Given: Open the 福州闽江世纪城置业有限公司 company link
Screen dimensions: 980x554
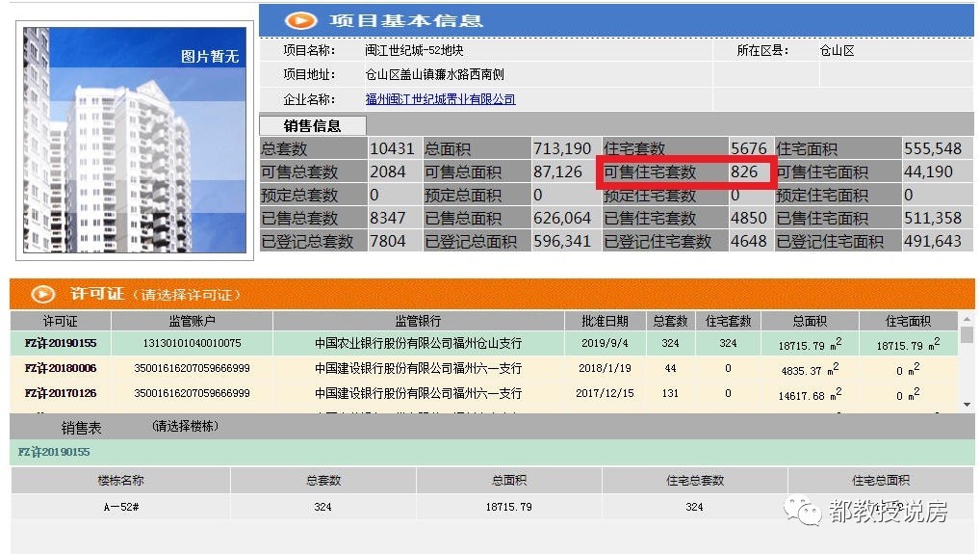Looking at the screenshot, I should pos(440,99).
